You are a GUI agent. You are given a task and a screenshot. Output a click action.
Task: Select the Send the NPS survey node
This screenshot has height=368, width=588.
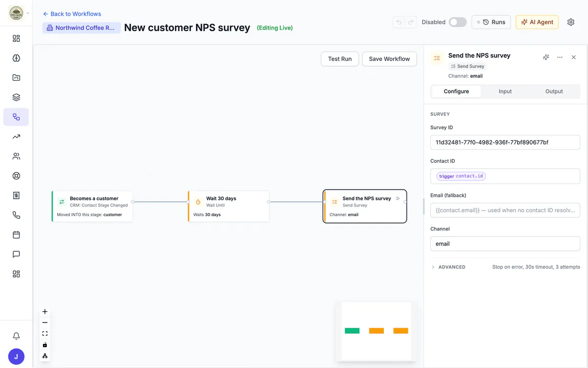click(x=365, y=206)
